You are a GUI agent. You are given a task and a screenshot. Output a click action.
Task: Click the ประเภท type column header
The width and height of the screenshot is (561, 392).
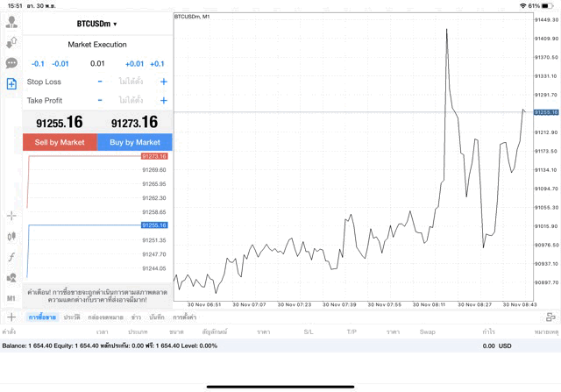point(138,331)
